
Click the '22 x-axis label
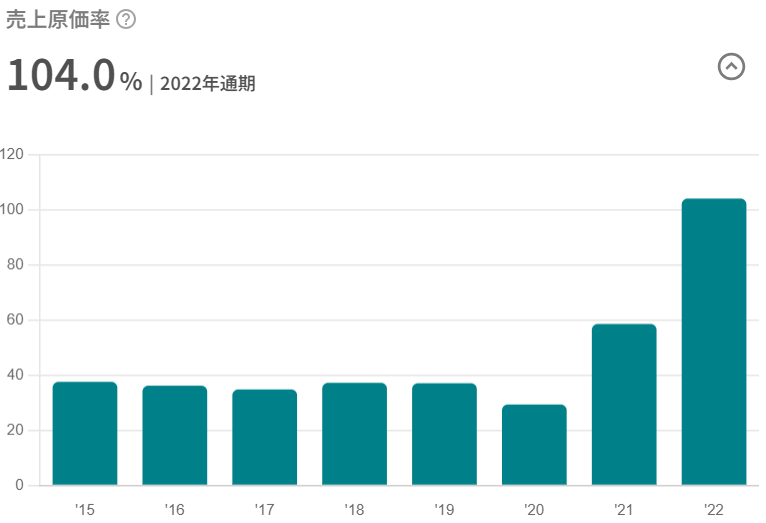point(714,510)
